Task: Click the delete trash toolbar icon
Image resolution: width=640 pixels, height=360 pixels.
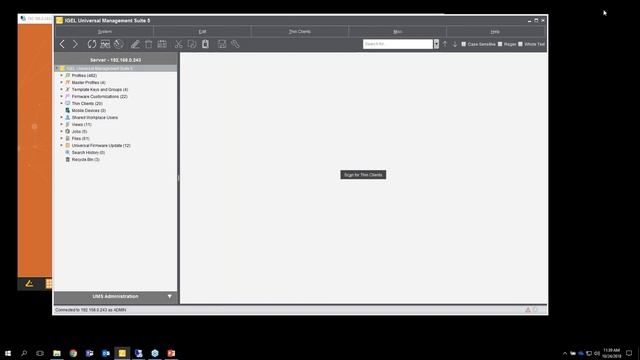Action: 149,44
